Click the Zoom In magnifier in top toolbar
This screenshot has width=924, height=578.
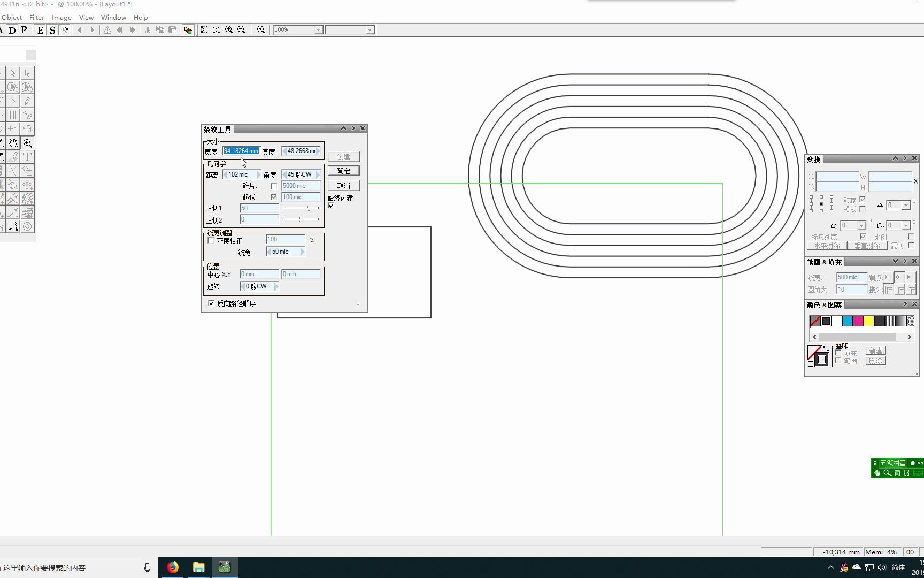click(x=229, y=30)
